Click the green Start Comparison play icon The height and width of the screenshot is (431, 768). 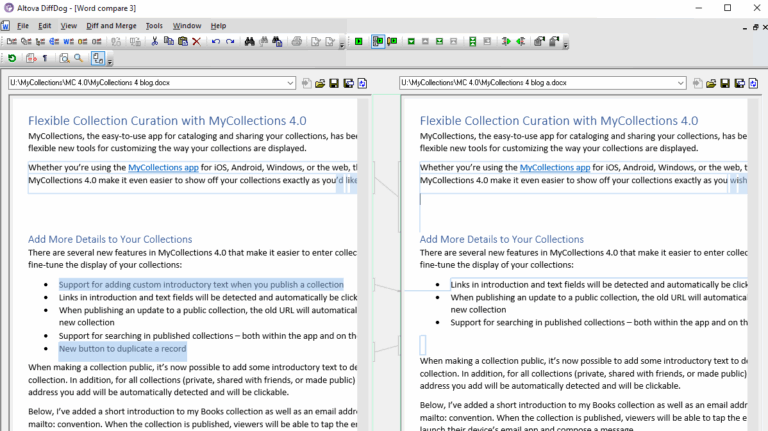[359, 42]
